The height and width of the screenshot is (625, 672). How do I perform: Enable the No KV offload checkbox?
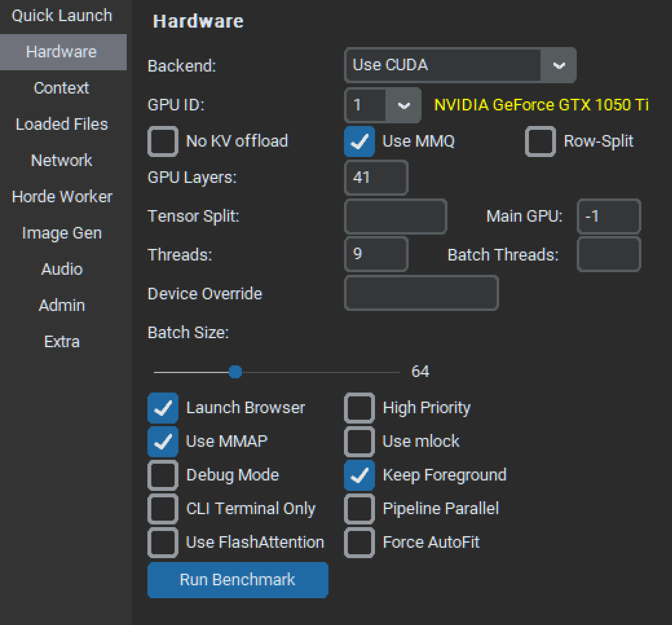(163, 141)
